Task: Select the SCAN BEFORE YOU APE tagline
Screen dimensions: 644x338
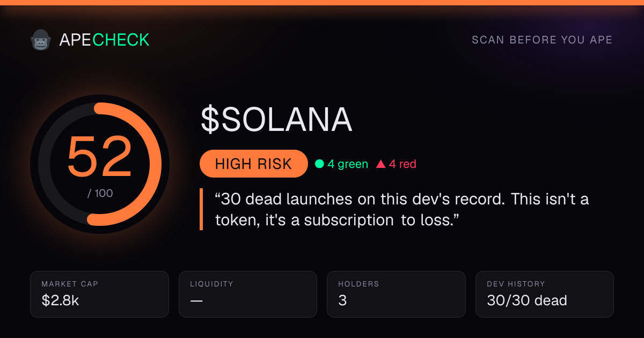Action: coord(542,40)
